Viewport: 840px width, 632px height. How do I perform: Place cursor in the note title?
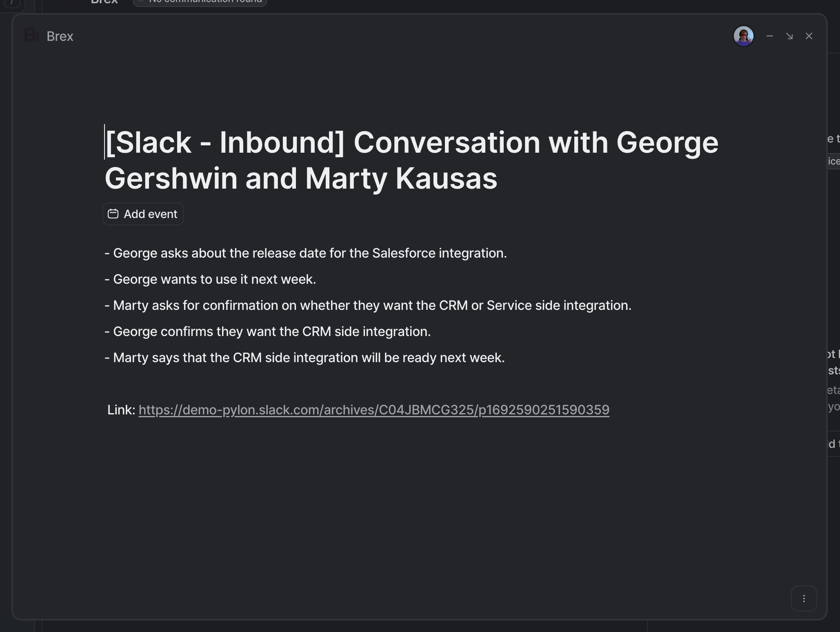(x=411, y=143)
